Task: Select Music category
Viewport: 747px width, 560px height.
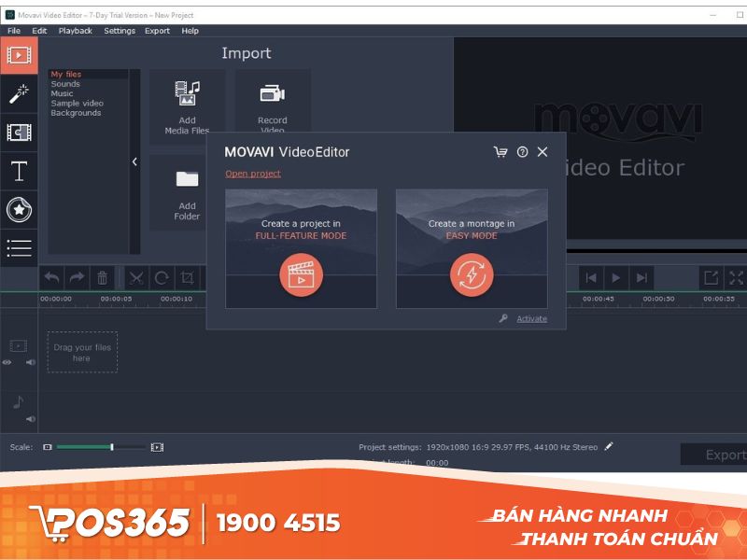Action: click(x=62, y=93)
